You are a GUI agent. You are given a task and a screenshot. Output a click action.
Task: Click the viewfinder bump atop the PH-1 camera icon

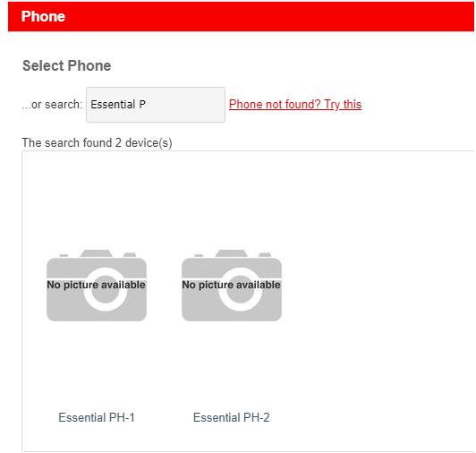click(x=97, y=253)
